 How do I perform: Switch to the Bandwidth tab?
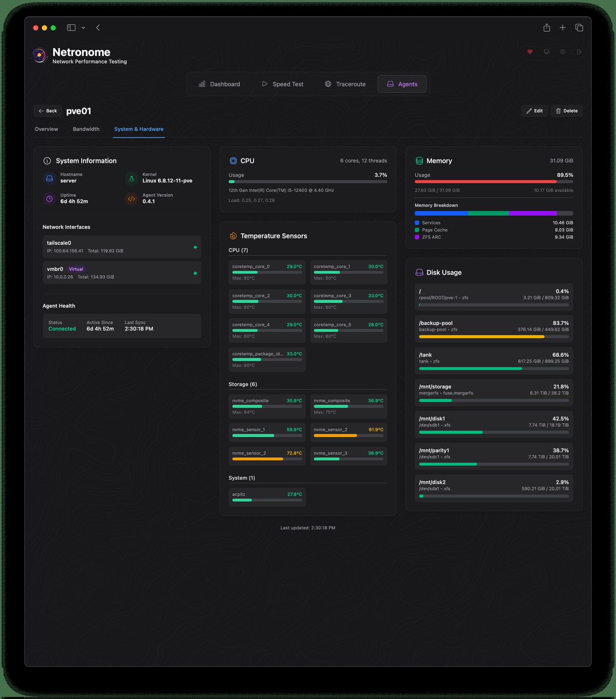[86, 129]
